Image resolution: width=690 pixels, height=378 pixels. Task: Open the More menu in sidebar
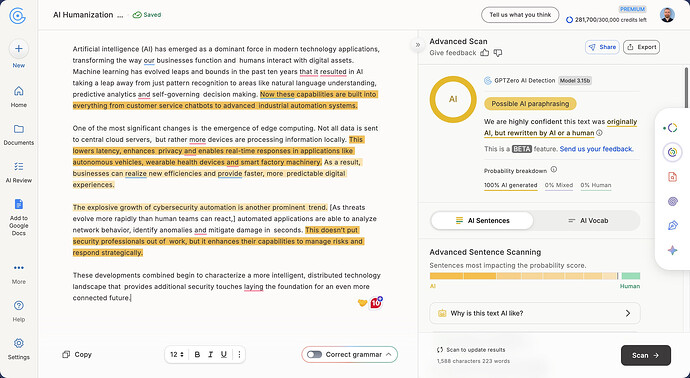tap(18, 273)
